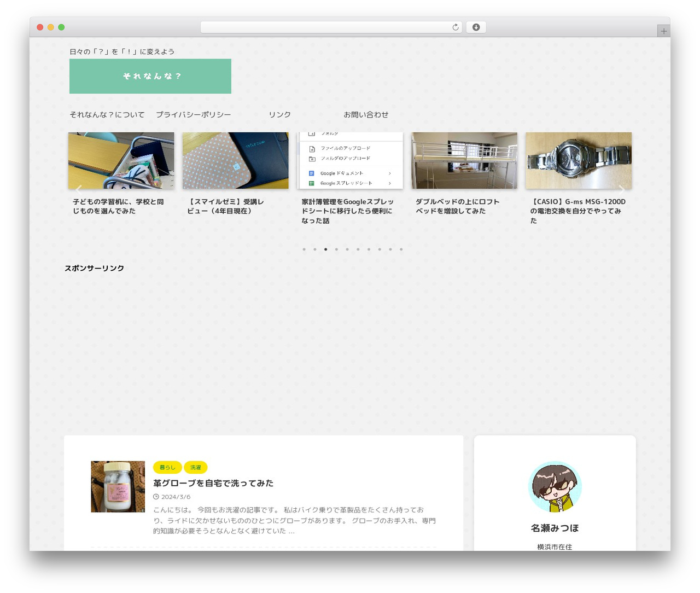
Task: Click the スポンサーリンク heading
Action: tap(94, 268)
